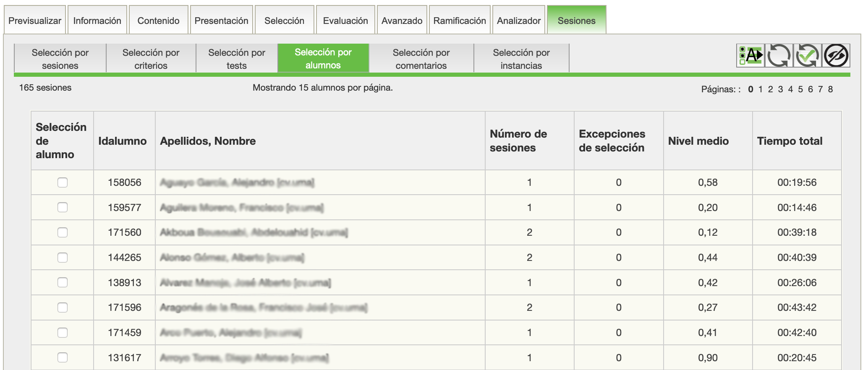Go to the Evaluación tab

coord(345,21)
